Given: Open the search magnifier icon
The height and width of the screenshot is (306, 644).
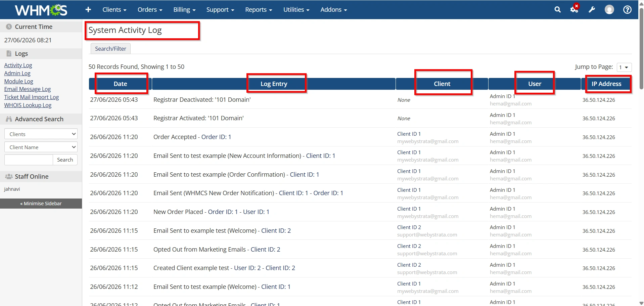Looking at the screenshot, I should coord(557,10).
